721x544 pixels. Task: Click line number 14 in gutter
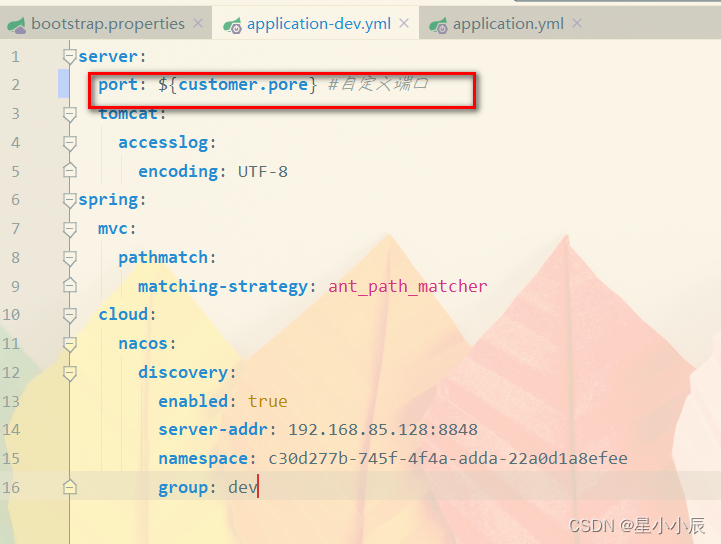[11, 430]
